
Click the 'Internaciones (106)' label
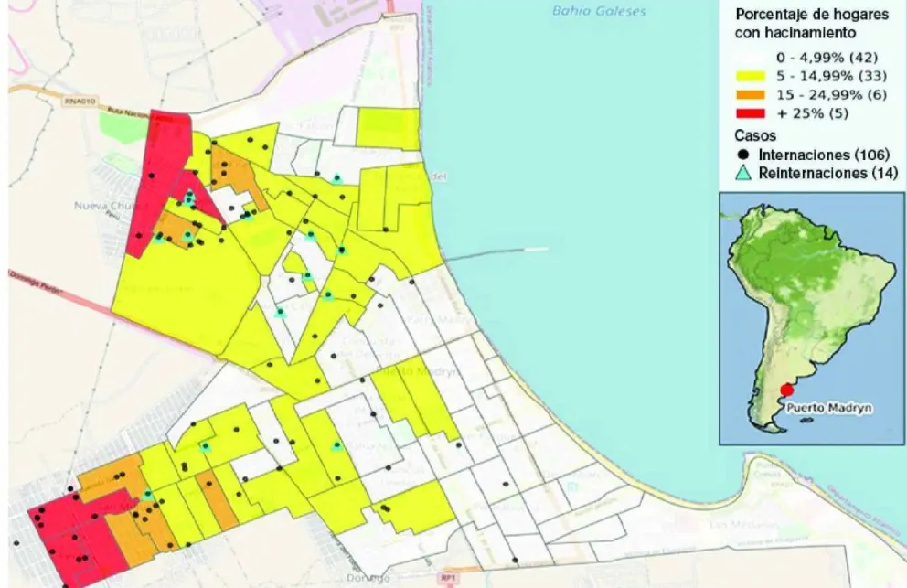824,155
